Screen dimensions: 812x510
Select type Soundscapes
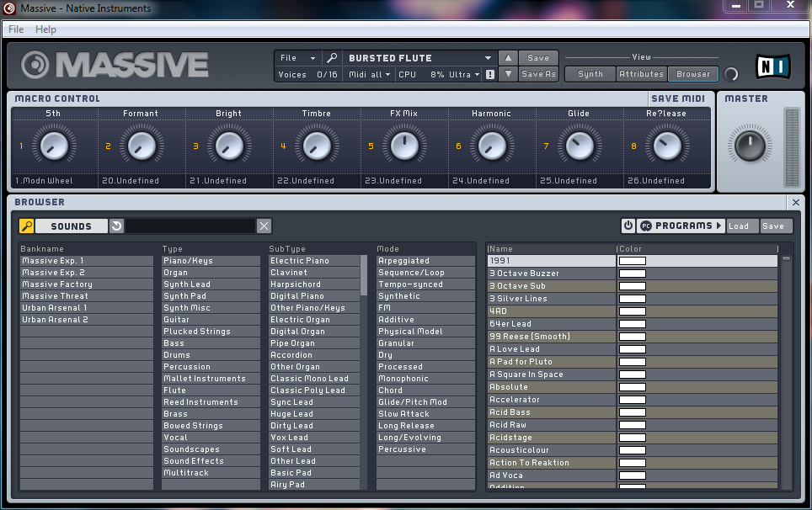point(211,449)
